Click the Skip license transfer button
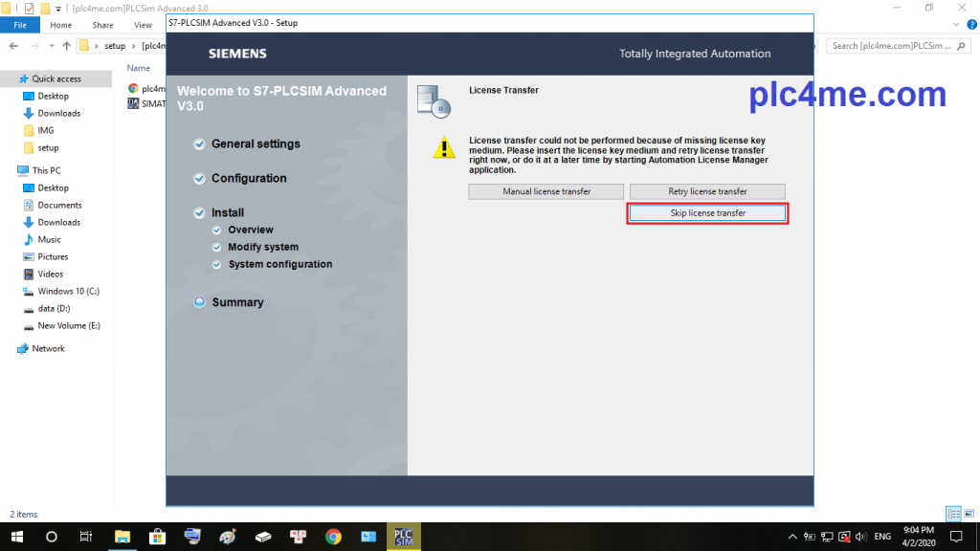980x551 pixels. point(707,213)
